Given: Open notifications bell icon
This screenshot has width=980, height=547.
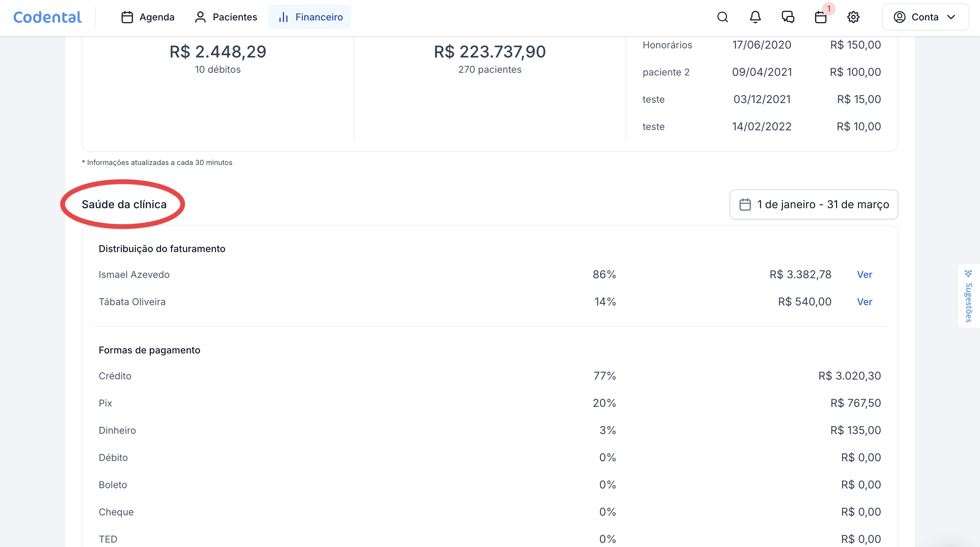Looking at the screenshot, I should [x=755, y=17].
